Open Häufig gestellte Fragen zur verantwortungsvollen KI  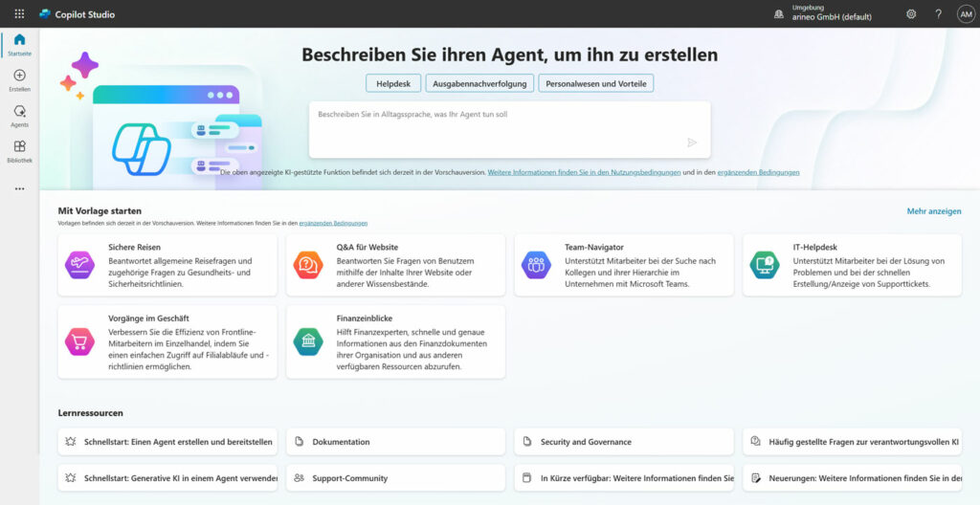pos(864,442)
